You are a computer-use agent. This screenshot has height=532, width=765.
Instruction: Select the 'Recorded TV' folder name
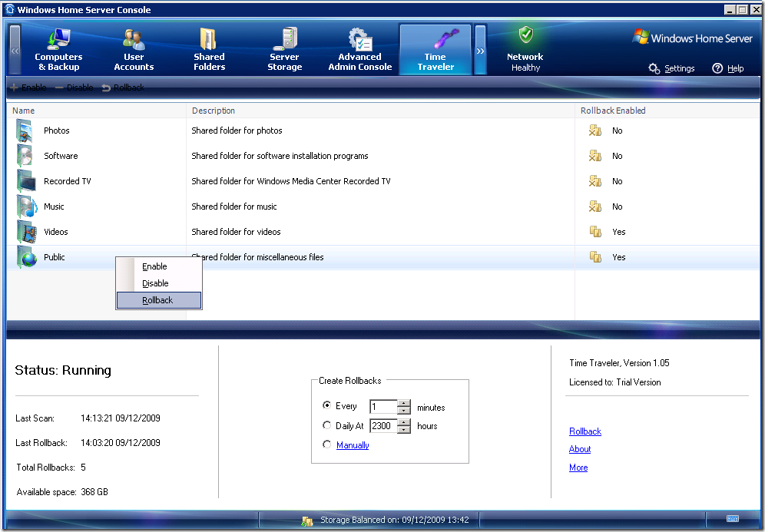[68, 181]
